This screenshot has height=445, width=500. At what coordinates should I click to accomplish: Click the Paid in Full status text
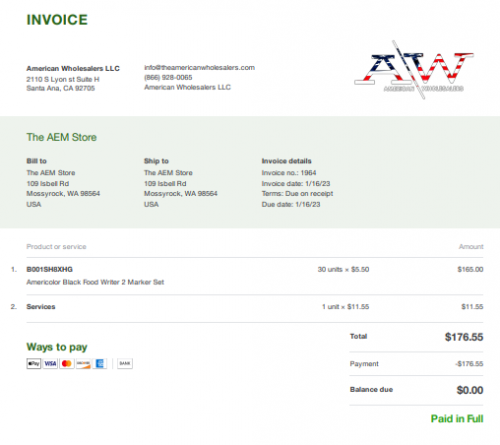pyautogui.click(x=457, y=418)
